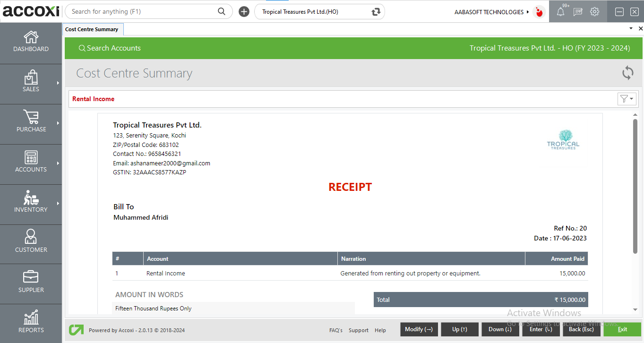The height and width of the screenshot is (343, 644).
Task: Switch company using the swap icon
Action: 375,11
